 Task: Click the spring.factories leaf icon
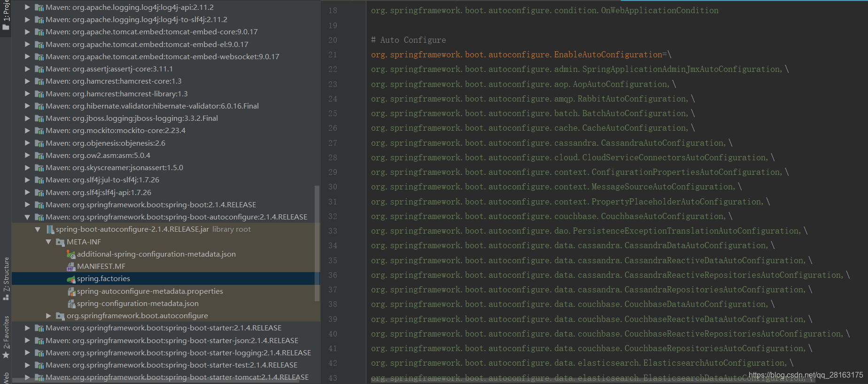tap(71, 279)
